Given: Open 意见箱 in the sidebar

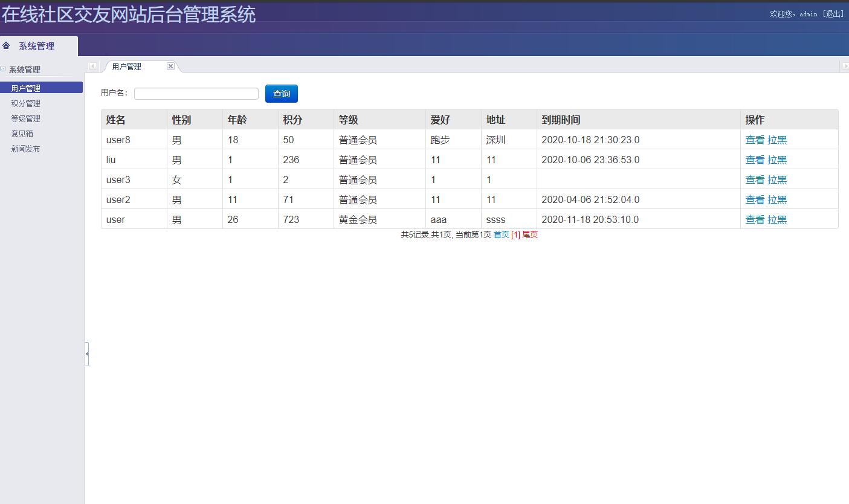Looking at the screenshot, I should coord(22,133).
